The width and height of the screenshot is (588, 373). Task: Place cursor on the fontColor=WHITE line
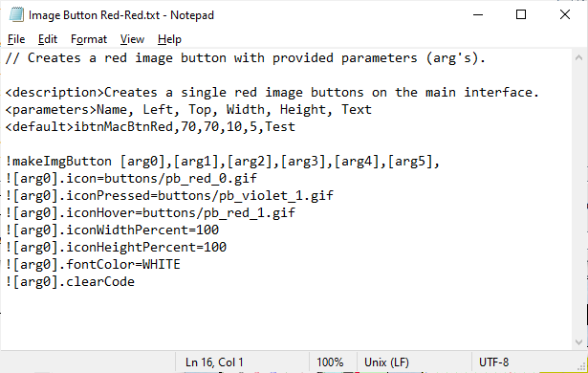tap(93, 265)
